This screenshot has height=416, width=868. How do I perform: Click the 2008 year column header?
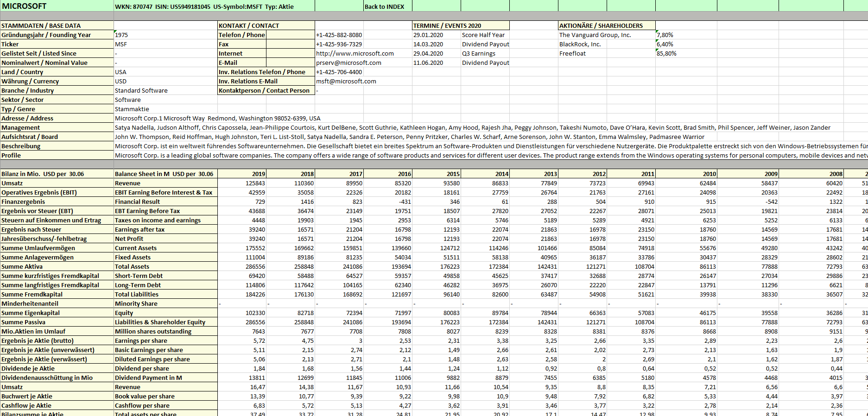click(x=811, y=174)
